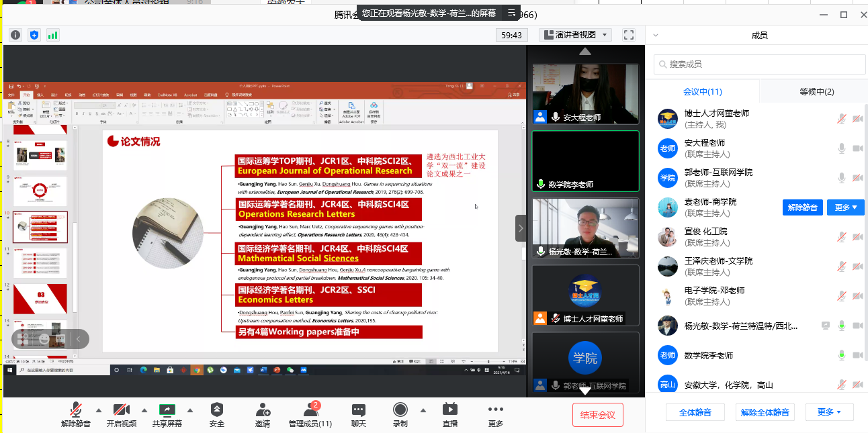Select member 电子学院-邓老师 in the list

point(756,296)
